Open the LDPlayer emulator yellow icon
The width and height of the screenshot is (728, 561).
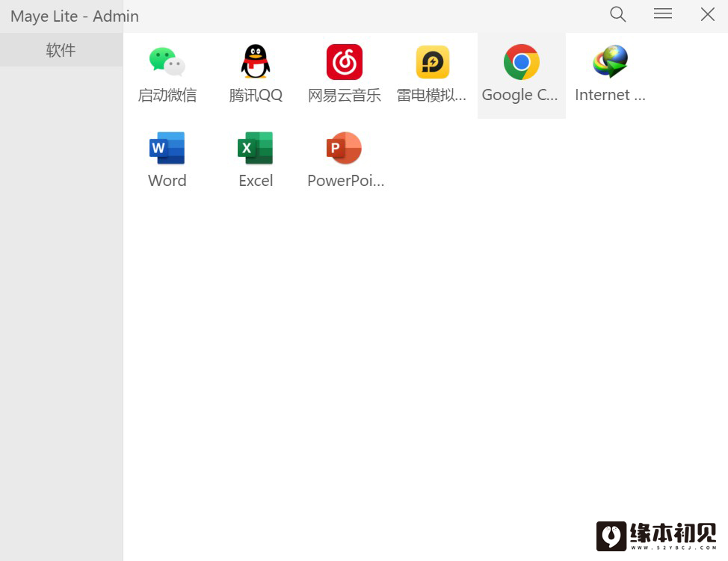[x=433, y=62]
